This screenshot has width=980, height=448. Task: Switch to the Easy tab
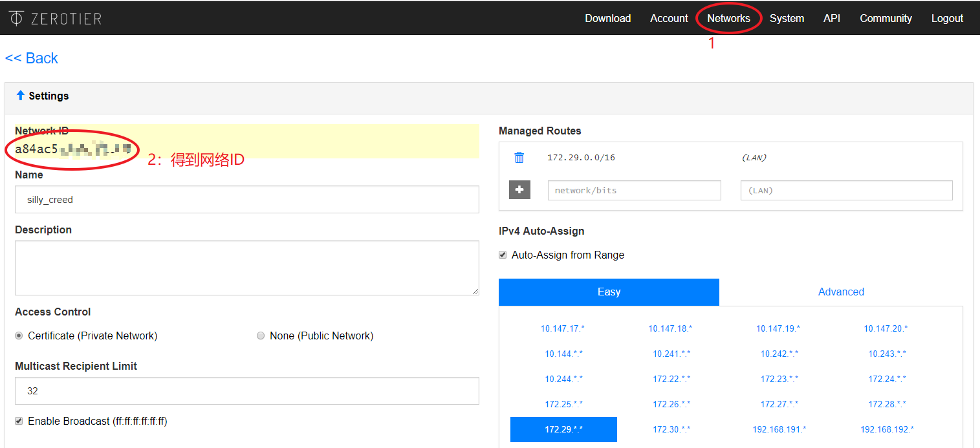click(x=609, y=292)
